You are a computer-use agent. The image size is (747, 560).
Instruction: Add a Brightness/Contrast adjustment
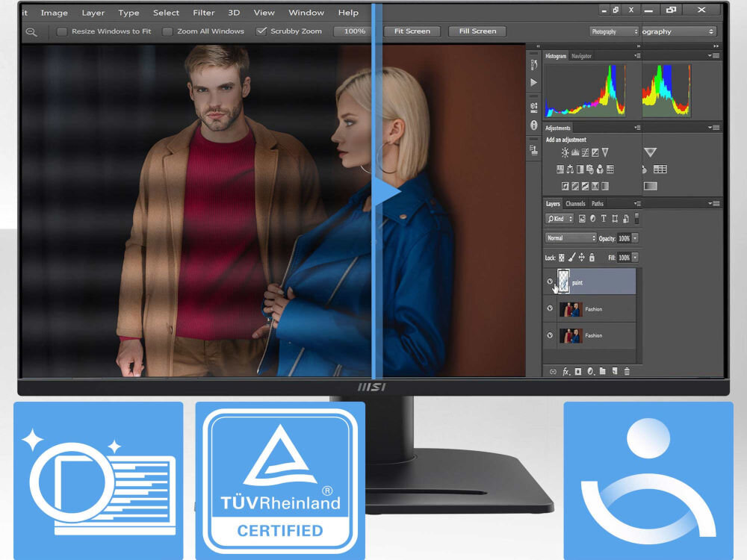coord(565,152)
